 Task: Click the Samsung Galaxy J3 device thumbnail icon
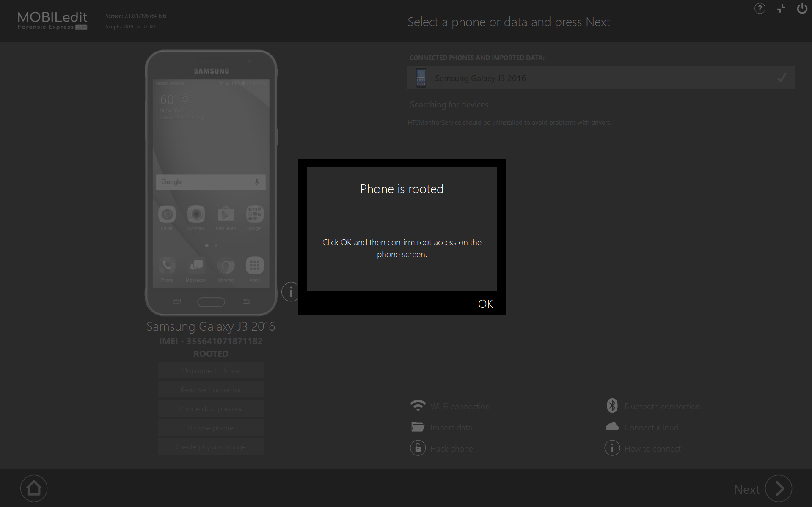click(x=421, y=78)
